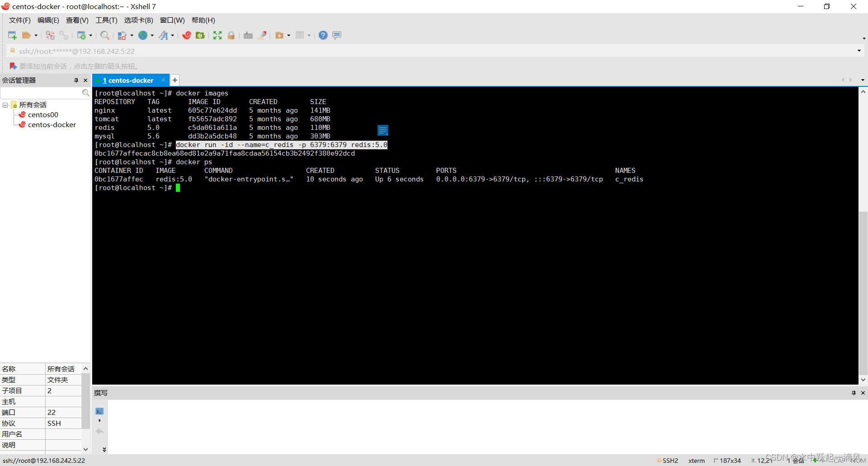The width and height of the screenshot is (868, 466).
Task: Open the 编辑(E) menu
Action: (x=48, y=20)
